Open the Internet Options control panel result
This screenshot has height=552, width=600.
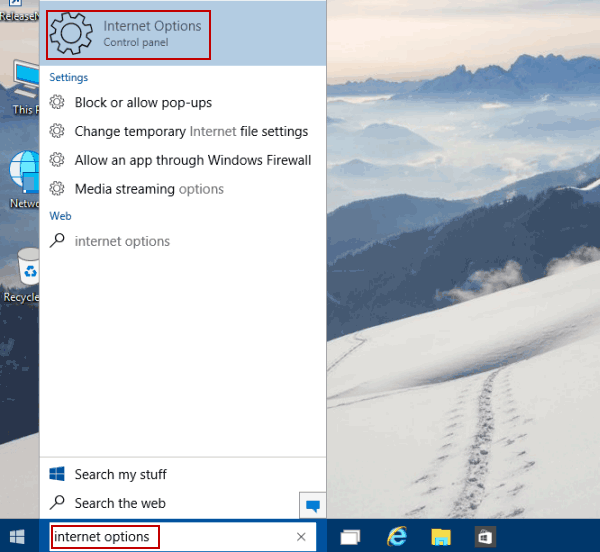point(183,34)
